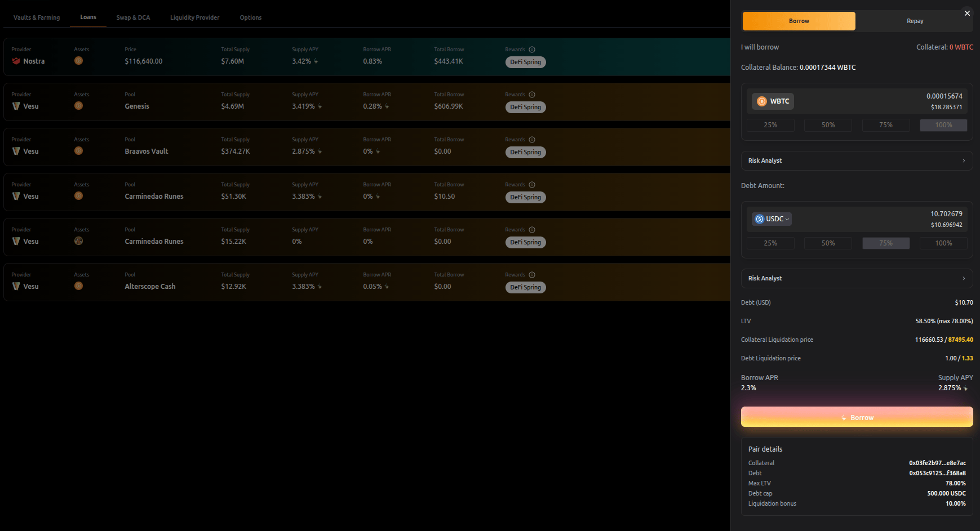The height and width of the screenshot is (531, 980).
Task: Open debt address 0x053c9125...f368a8
Action: (937, 473)
